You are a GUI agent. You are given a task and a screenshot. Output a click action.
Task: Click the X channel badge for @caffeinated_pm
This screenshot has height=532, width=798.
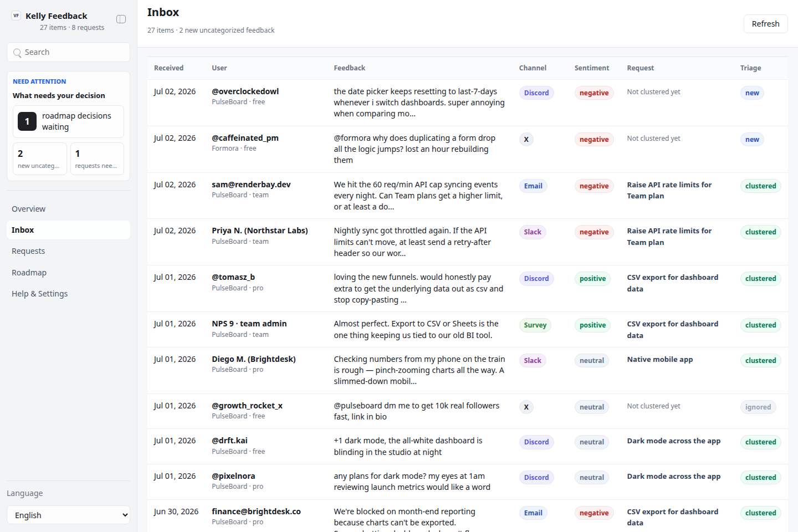pyautogui.click(x=526, y=140)
